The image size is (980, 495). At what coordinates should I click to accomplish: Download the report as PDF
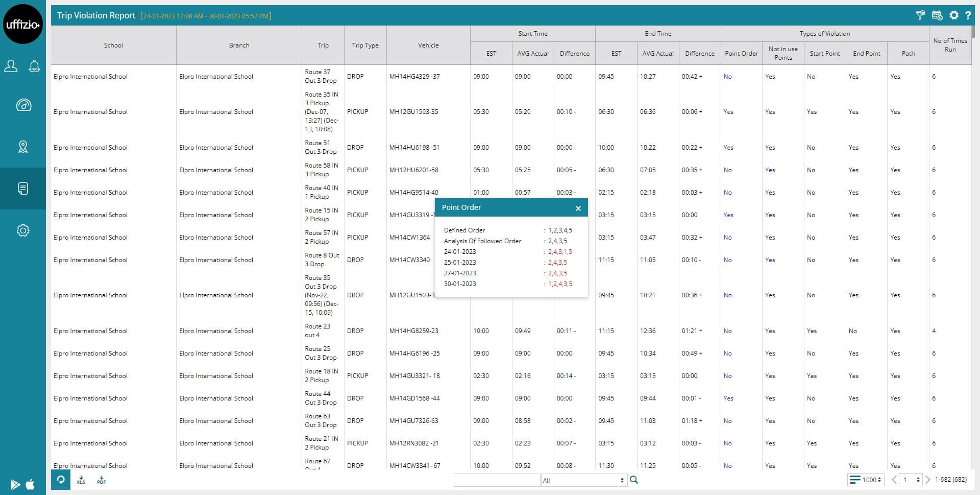[x=102, y=480]
